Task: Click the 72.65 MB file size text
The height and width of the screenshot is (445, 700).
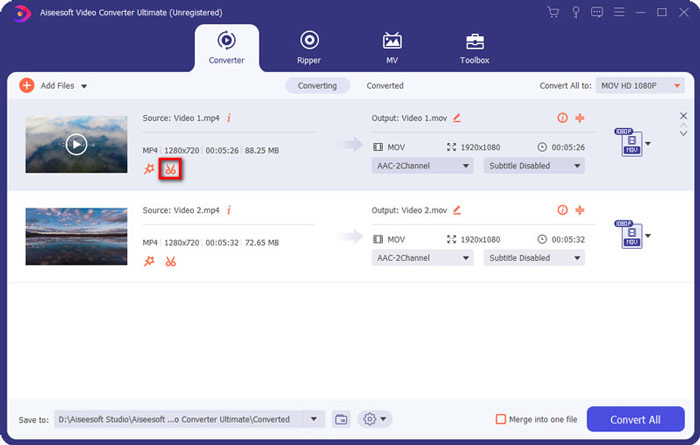Action: pos(262,242)
